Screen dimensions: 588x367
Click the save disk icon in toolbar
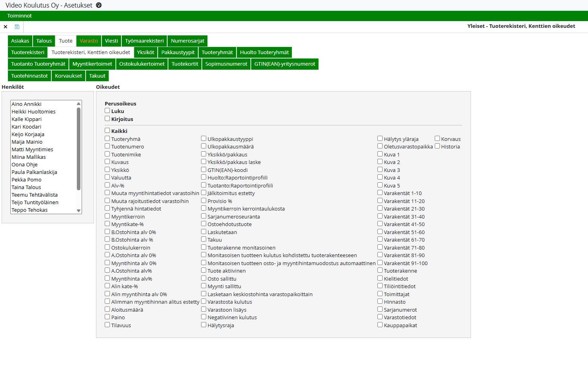click(17, 27)
